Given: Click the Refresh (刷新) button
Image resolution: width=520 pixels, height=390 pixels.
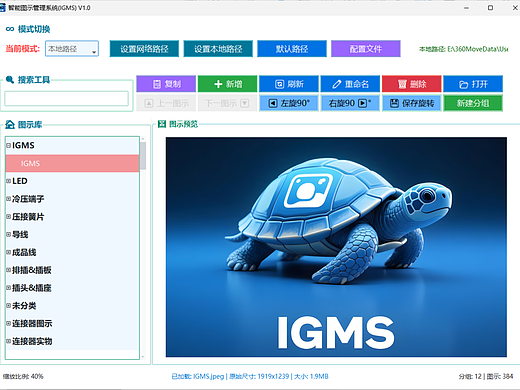Looking at the screenshot, I should pos(289,84).
